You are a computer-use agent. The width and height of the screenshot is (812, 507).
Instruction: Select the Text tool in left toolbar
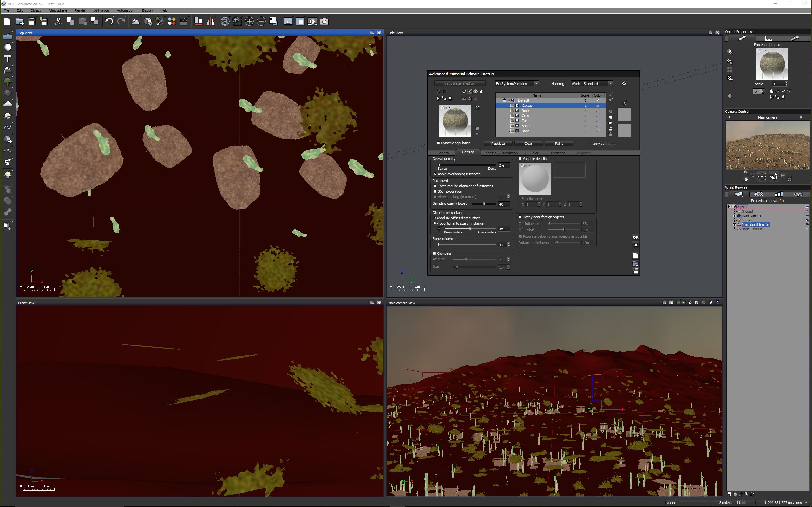pos(7,59)
